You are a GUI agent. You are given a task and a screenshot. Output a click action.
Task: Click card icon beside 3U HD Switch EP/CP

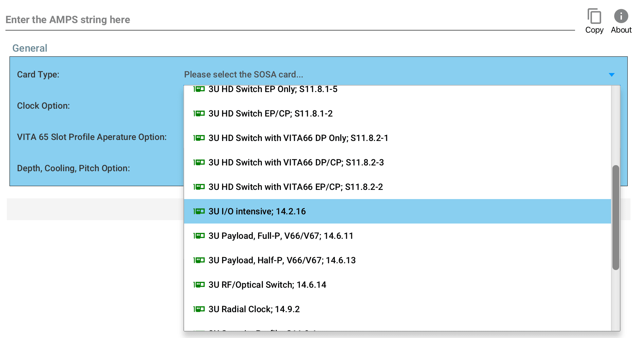pos(199,113)
